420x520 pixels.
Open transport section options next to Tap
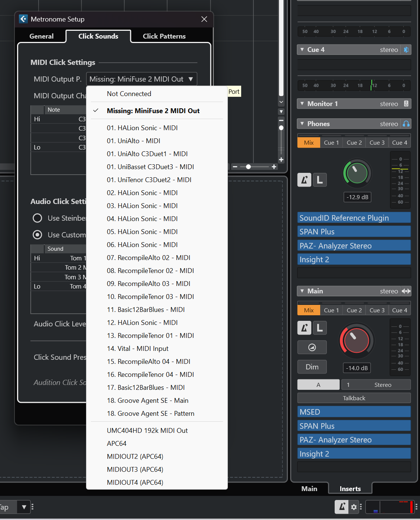(33, 507)
